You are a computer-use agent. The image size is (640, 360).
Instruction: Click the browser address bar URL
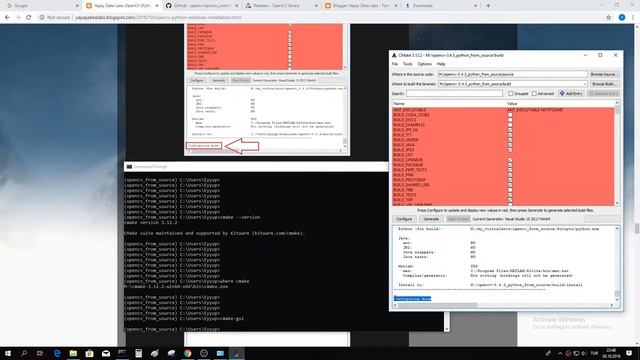[x=158, y=18]
